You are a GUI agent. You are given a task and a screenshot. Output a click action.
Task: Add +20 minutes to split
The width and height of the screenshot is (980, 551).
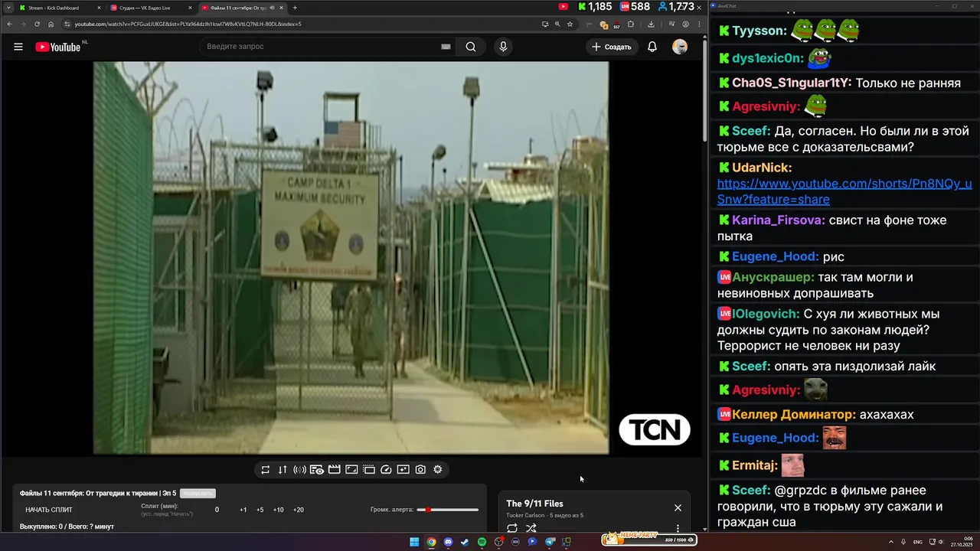299,510
